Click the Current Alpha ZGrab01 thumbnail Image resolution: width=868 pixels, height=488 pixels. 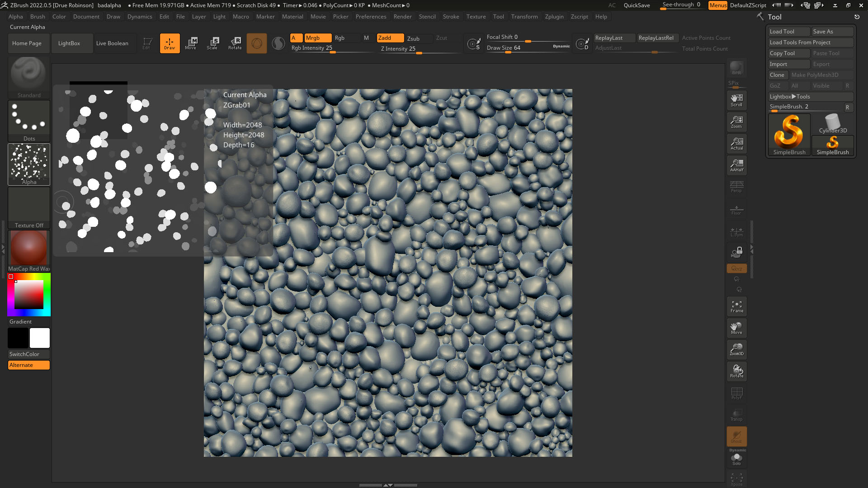coord(28,164)
